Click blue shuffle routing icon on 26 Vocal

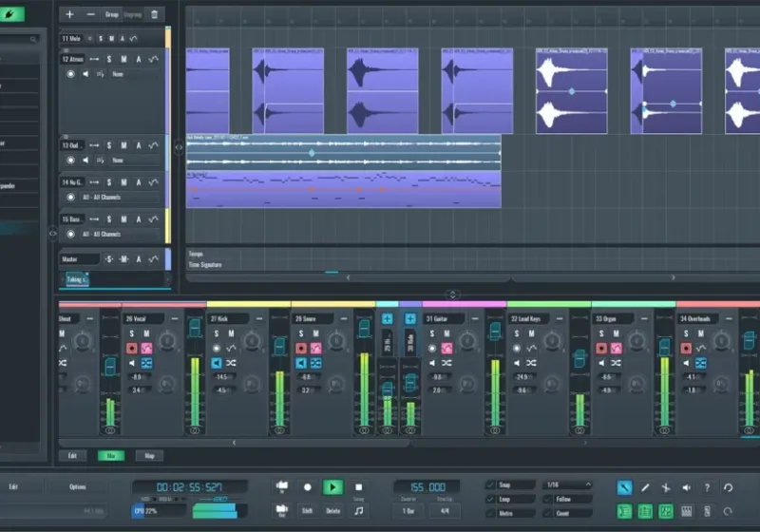[146, 363]
